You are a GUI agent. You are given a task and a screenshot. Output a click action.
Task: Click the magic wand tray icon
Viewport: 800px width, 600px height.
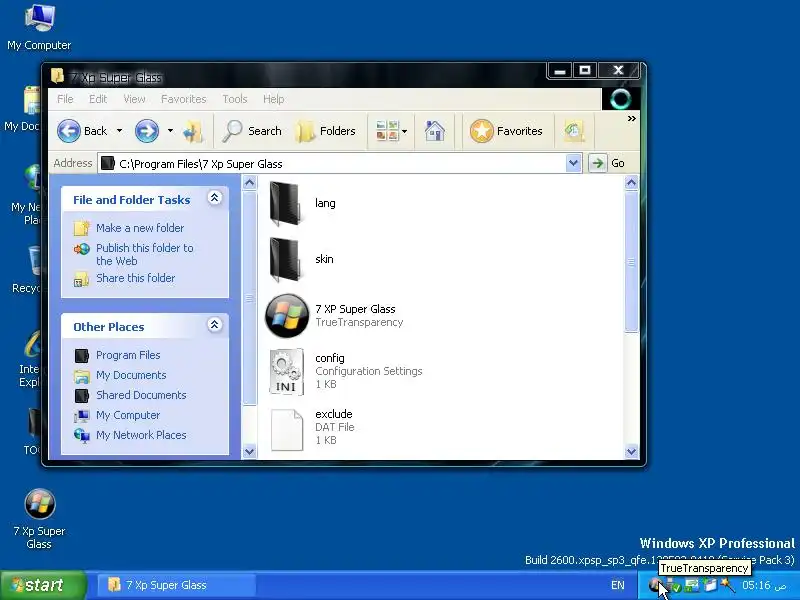click(727, 585)
